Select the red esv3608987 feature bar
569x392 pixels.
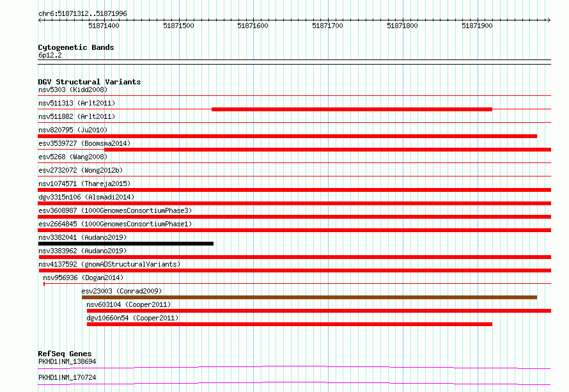(294, 217)
